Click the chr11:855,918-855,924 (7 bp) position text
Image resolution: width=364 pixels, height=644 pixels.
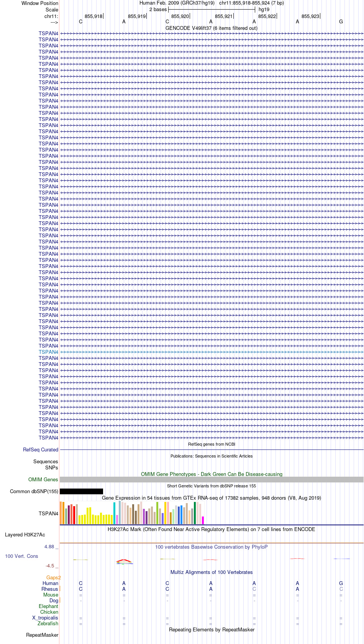251,3
